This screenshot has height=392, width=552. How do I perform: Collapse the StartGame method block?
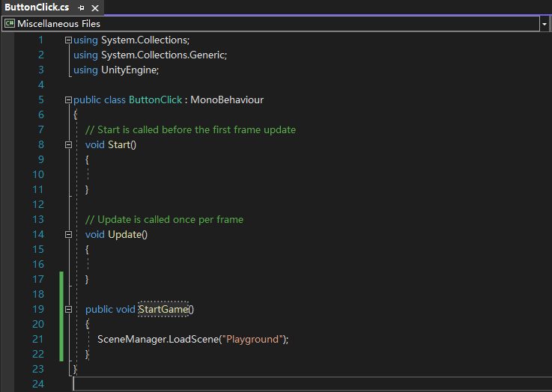[68, 310]
